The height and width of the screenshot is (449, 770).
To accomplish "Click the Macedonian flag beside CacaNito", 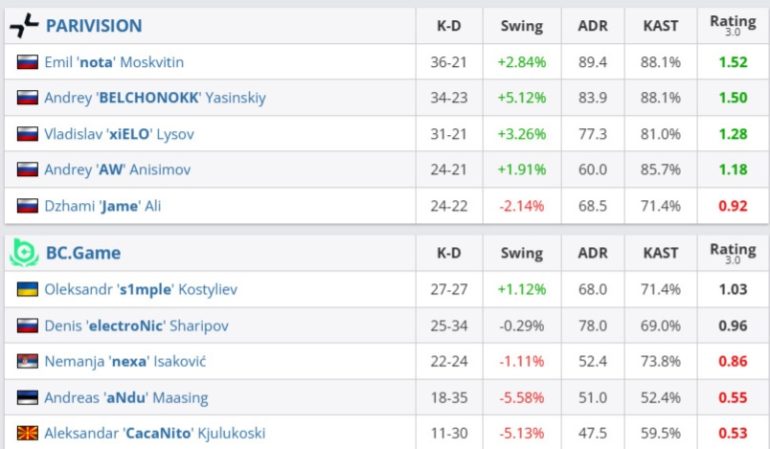I will (x=27, y=433).
